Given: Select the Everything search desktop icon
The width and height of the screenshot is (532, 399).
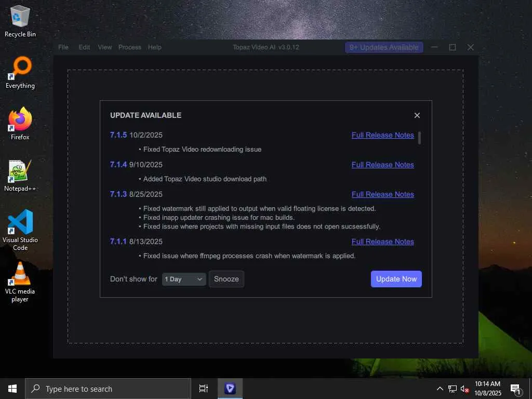Looking at the screenshot, I should click(x=20, y=73).
